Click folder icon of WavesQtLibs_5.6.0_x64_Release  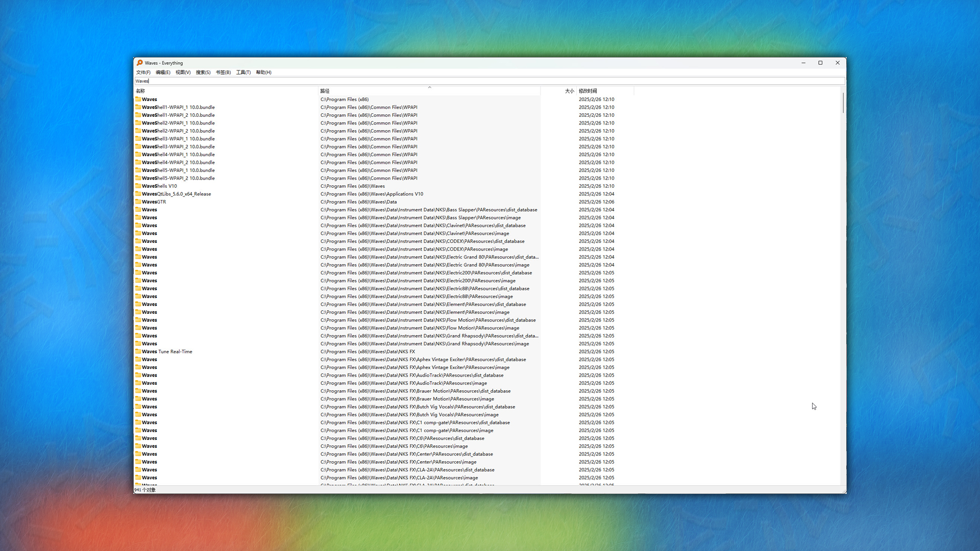(138, 194)
